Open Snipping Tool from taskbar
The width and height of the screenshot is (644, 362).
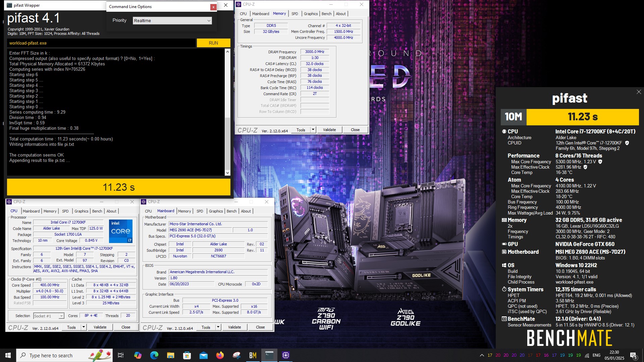point(236,355)
